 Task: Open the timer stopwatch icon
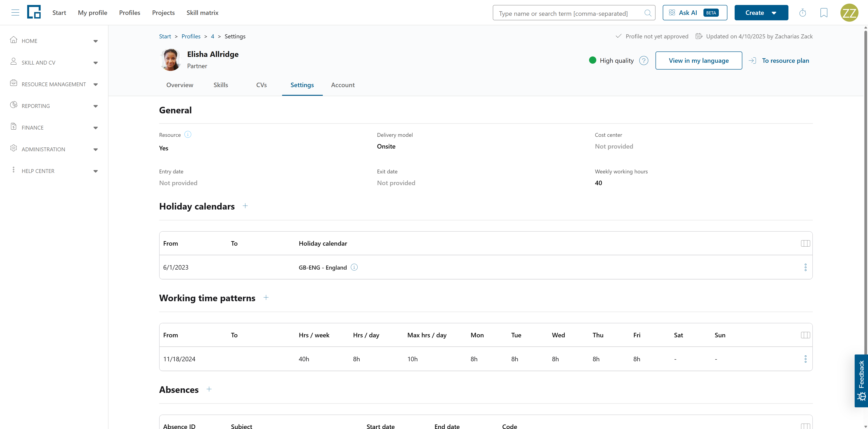tap(803, 13)
